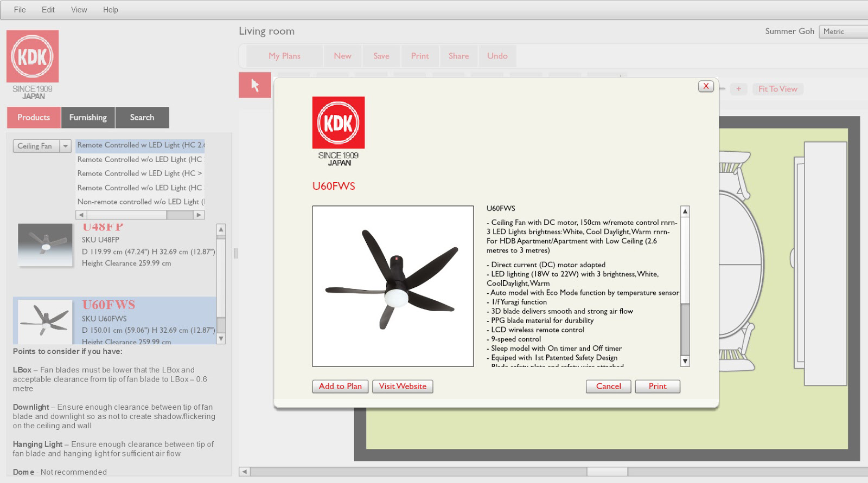Click the Visit Website button
This screenshot has height=483, width=868.
coord(403,387)
